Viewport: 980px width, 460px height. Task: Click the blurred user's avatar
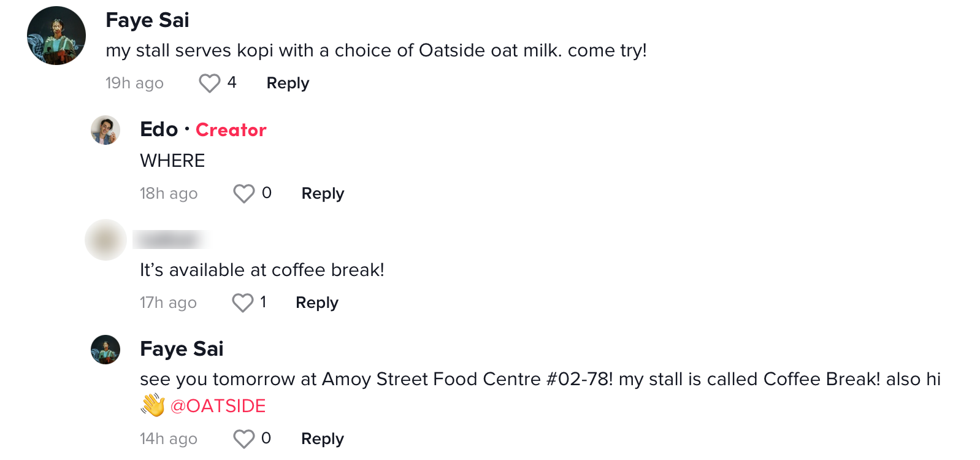click(x=105, y=240)
